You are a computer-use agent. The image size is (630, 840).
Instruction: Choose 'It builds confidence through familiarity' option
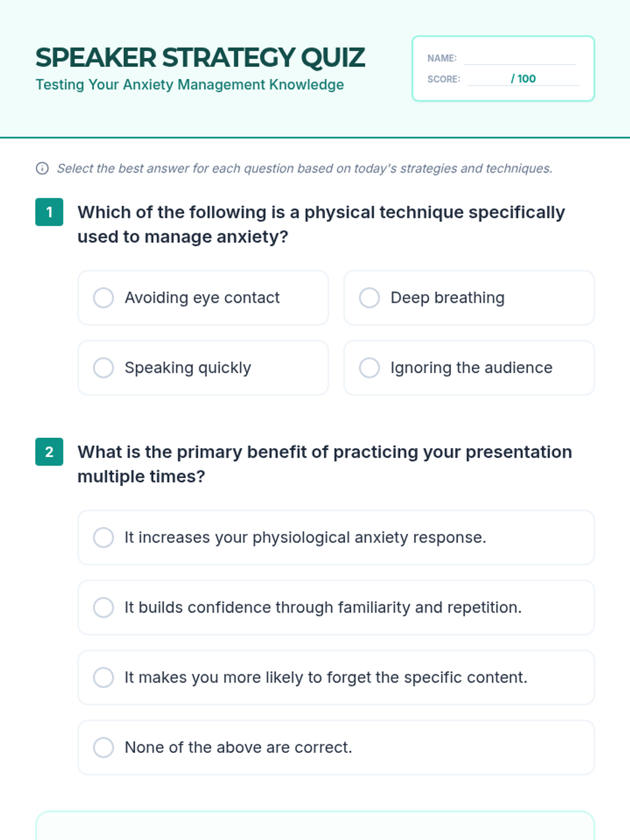103,607
